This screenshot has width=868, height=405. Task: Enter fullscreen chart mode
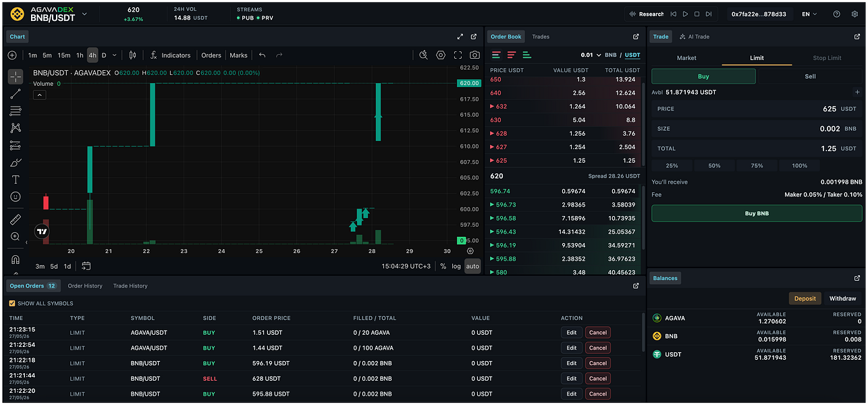(x=458, y=55)
